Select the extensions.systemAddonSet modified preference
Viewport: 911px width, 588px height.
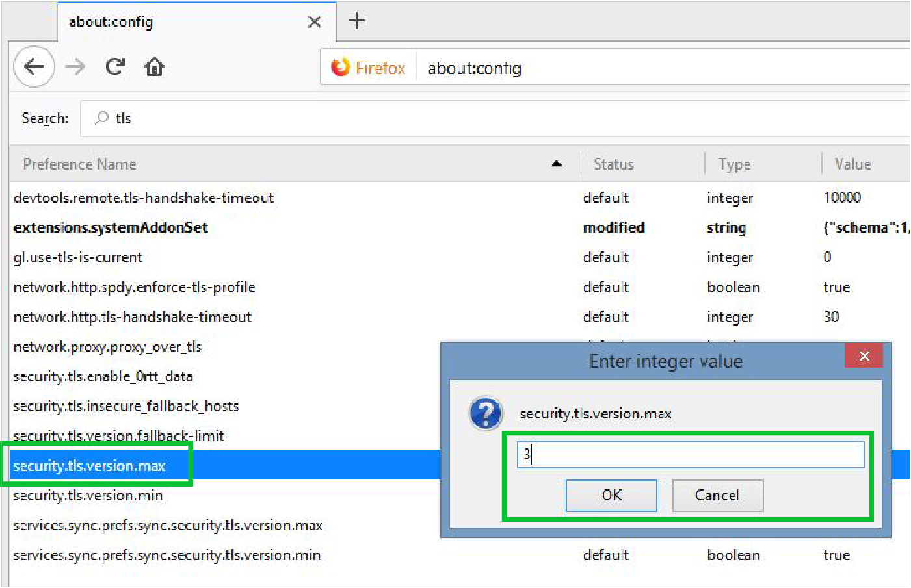111,227
